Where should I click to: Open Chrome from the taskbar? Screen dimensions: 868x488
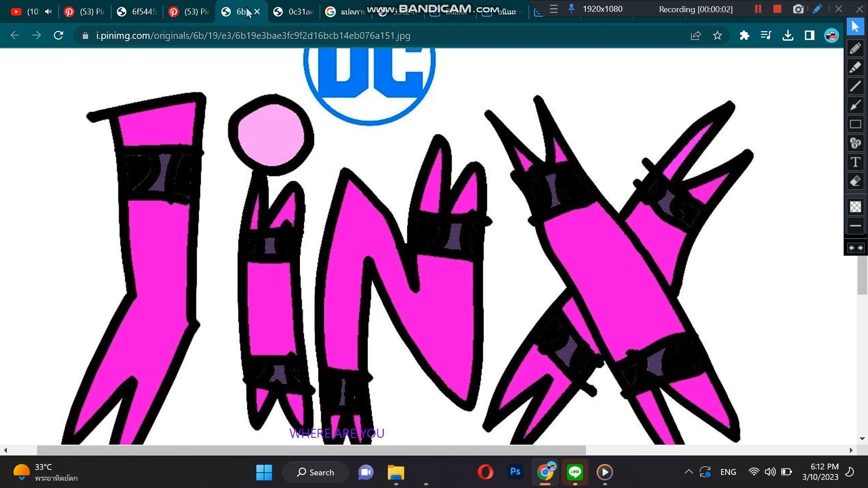(x=546, y=472)
